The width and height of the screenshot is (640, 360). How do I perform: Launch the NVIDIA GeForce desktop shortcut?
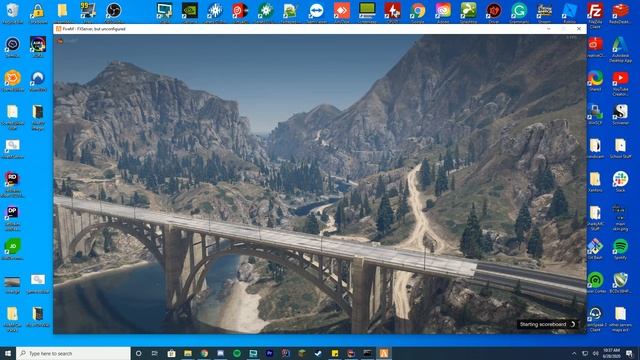click(190, 11)
